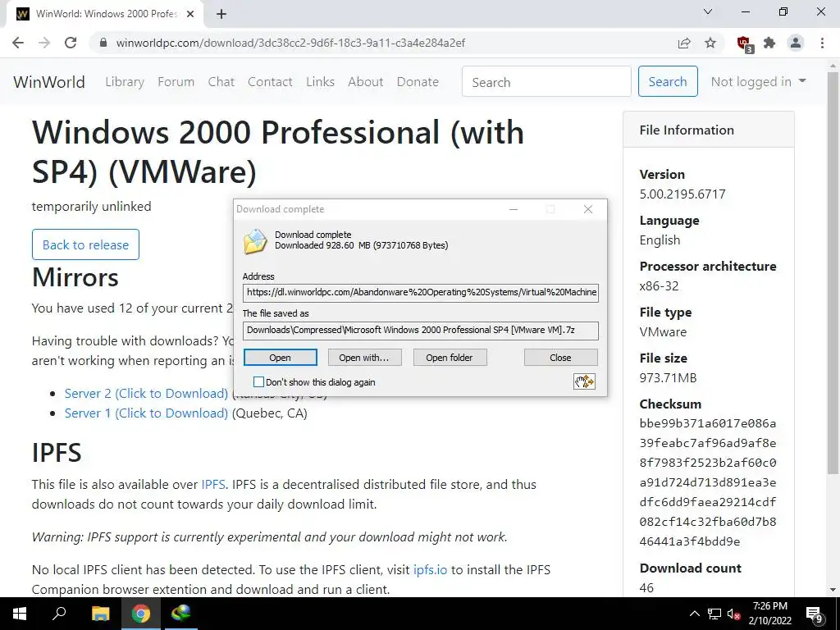Open Windows Start menu
The height and width of the screenshot is (630, 840).
click(x=20, y=614)
